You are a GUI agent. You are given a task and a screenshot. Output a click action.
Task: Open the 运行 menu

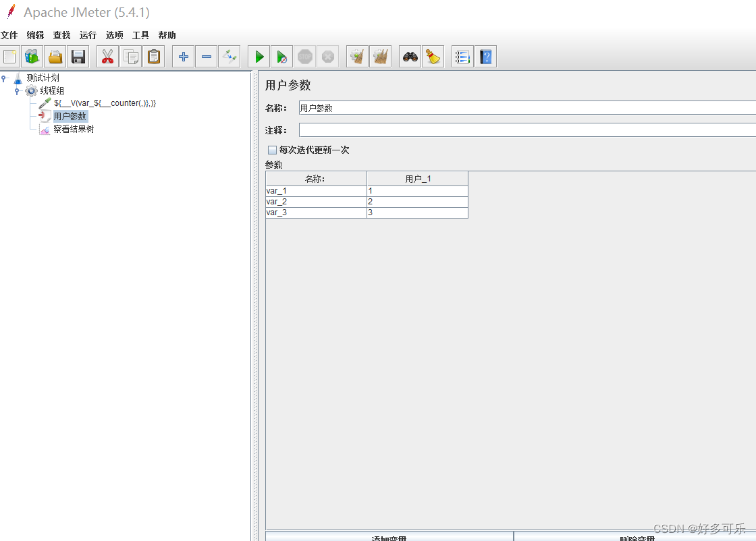tap(88, 35)
